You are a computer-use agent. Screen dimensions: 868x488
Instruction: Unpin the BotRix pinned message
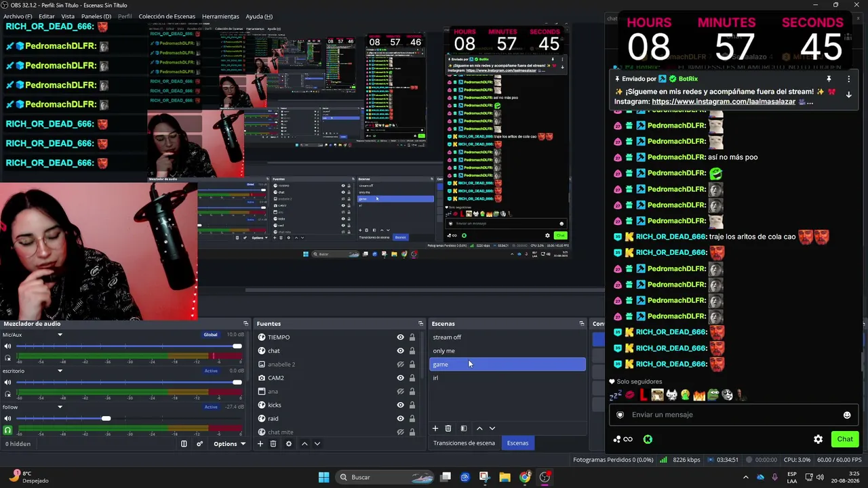[829, 79]
